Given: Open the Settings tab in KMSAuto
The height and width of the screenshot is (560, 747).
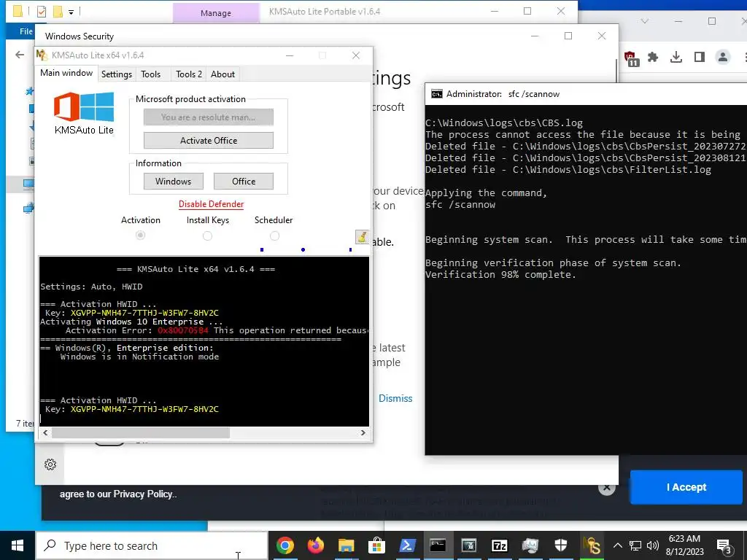Looking at the screenshot, I should coord(116,74).
